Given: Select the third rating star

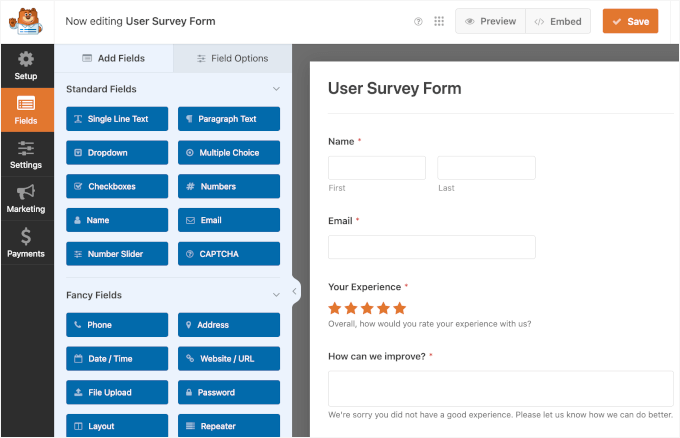Looking at the screenshot, I should [x=367, y=308].
